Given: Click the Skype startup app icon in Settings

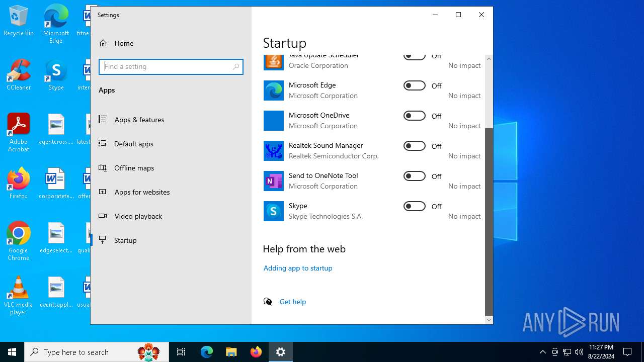Looking at the screenshot, I should point(273,211).
